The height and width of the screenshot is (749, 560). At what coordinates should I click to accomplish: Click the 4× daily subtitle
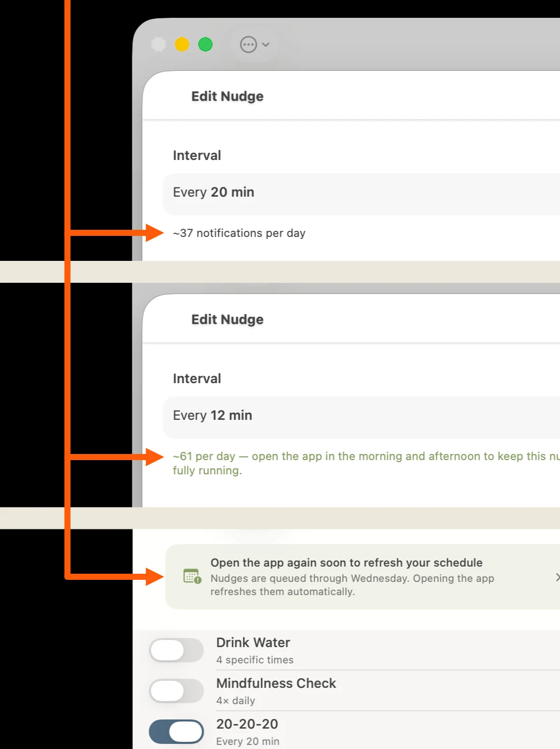[236, 701]
